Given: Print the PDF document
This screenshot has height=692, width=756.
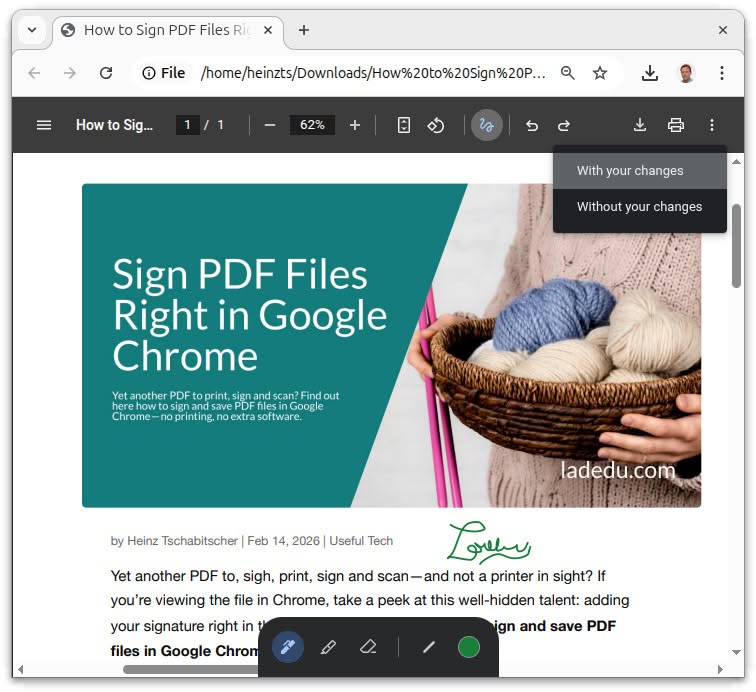Looking at the screenshot, I should pos(676,125).
